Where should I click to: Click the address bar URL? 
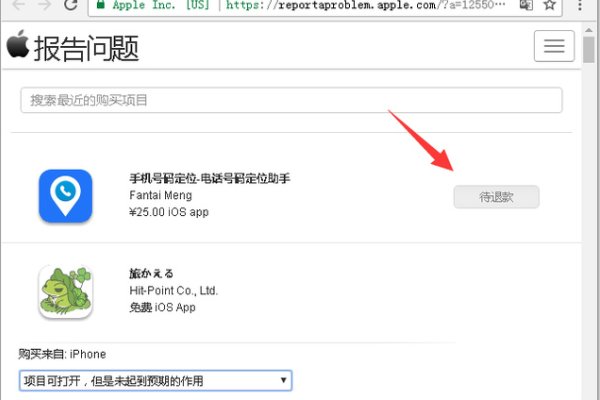tap(365, 5)
